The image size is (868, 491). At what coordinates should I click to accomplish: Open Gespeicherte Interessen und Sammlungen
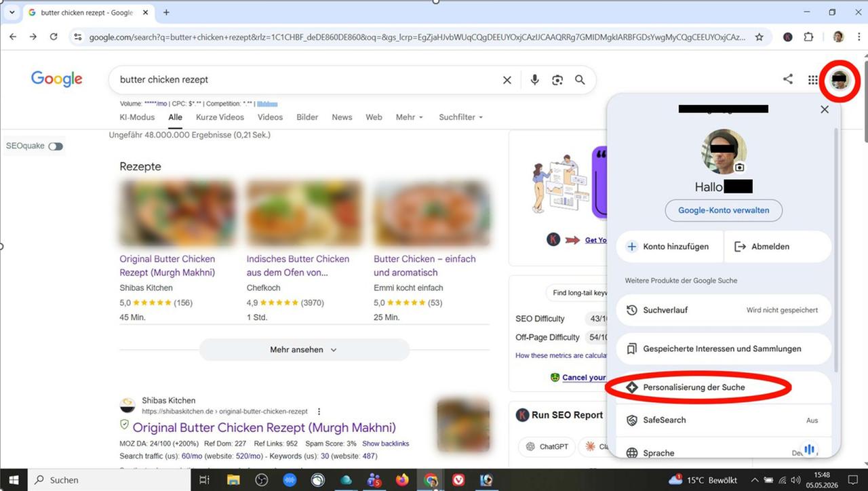pos(724,349)
